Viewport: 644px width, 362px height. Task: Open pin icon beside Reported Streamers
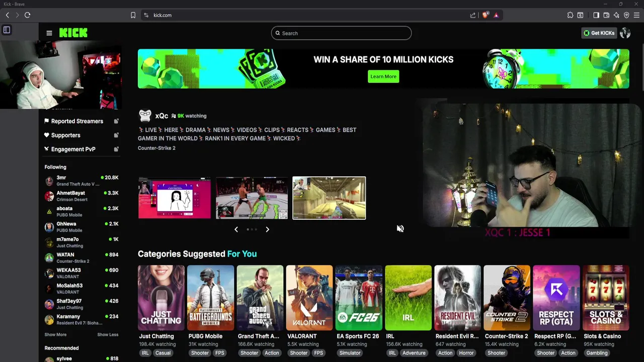point(116,121)
